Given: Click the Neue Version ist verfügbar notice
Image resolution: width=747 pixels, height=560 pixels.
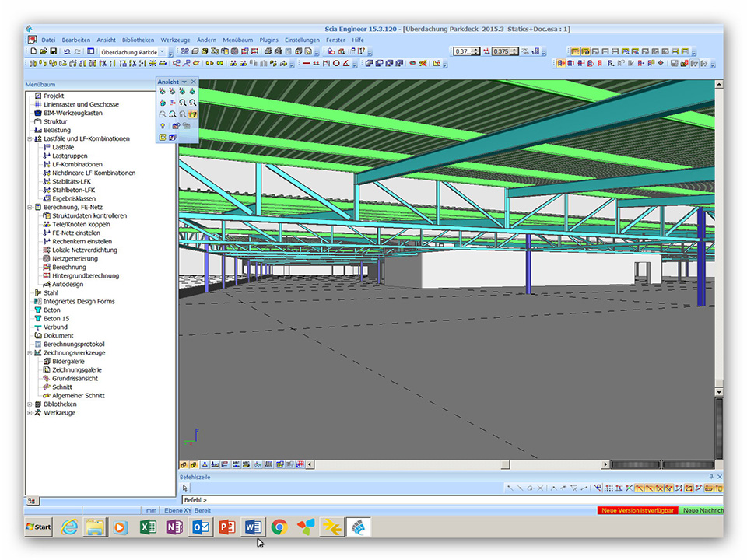Looking at the screenshot, I should tap(637, 511).
